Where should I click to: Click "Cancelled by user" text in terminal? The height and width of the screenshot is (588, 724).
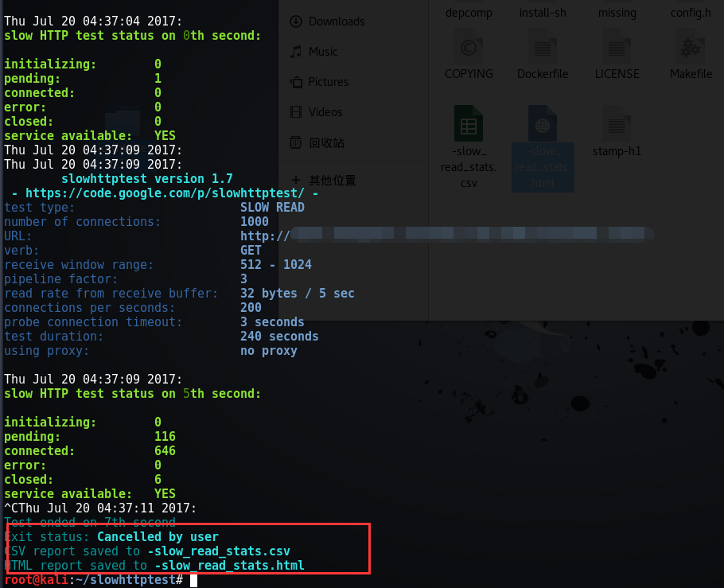(158, 537)
